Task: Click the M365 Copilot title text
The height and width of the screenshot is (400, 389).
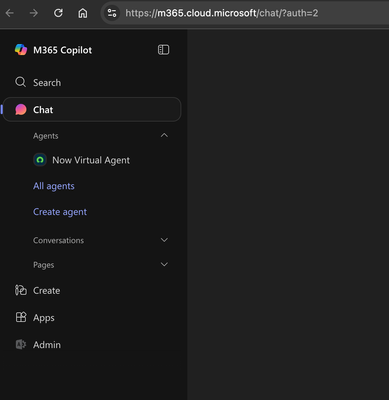Action: 62,50
